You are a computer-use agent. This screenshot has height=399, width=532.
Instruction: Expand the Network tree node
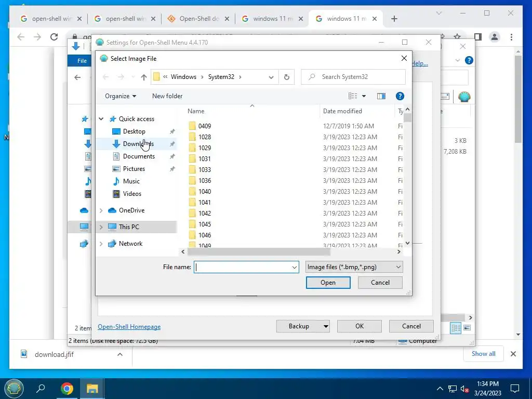pos(101,244)
